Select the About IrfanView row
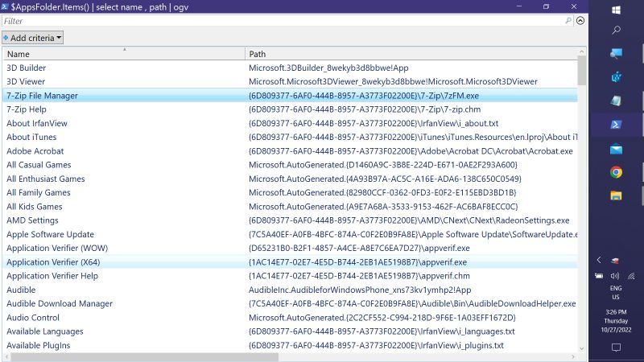 (x=290, y=123)
